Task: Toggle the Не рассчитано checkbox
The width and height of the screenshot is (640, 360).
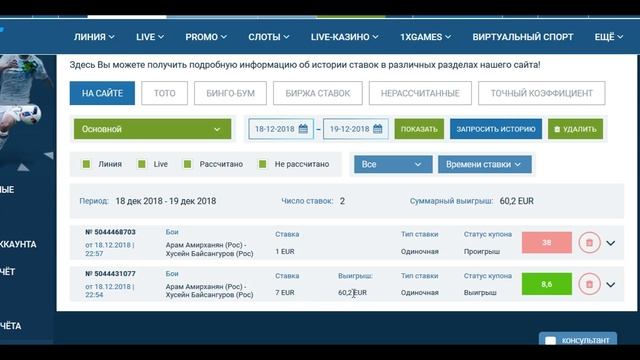Action: (x=262, y=164)
